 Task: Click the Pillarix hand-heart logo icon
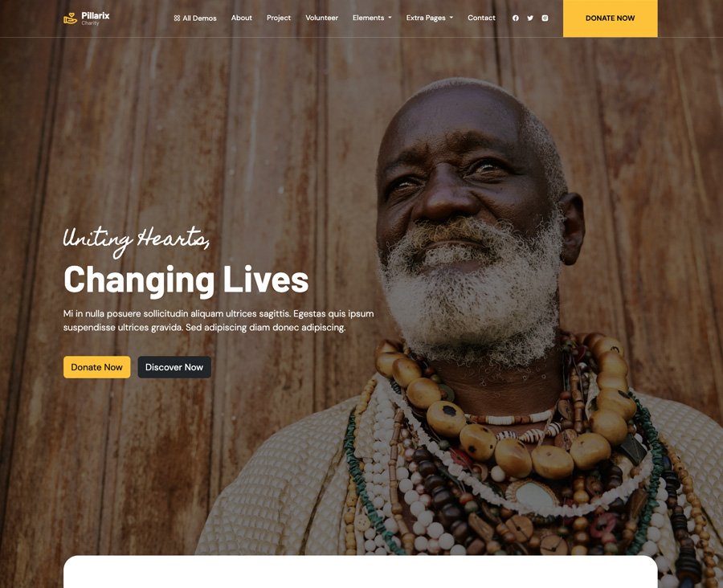coord(70,18)
